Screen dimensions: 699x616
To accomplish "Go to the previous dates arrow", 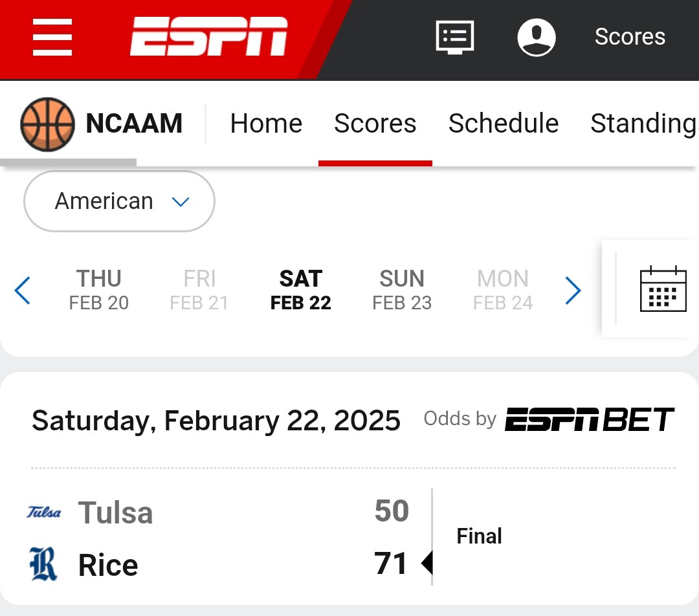I will (x=23, y=291).
